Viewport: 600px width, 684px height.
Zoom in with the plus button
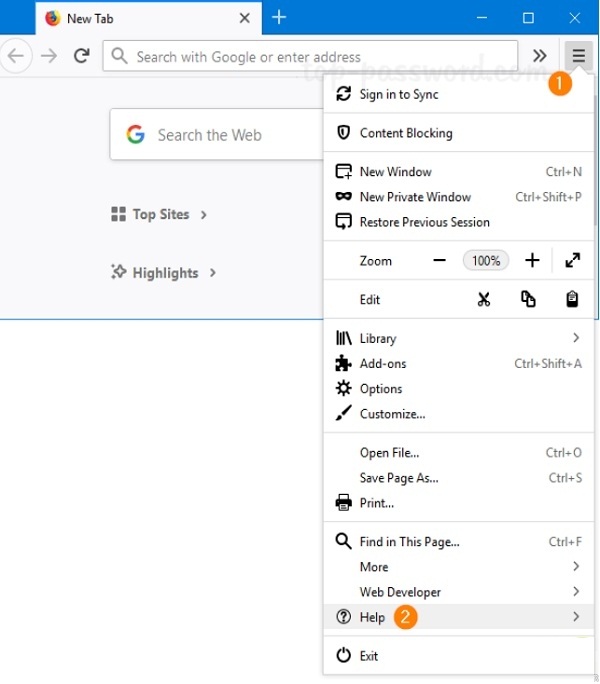pos(532,260)
